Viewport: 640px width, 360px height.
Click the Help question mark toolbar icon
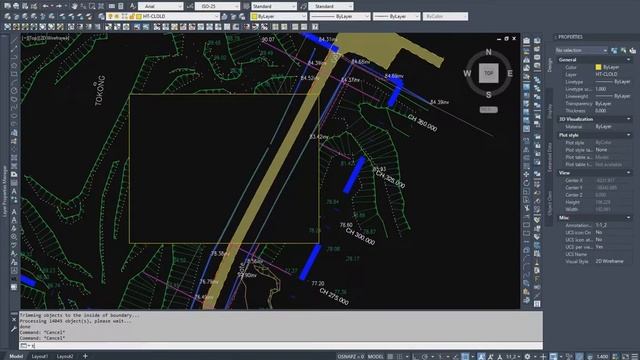pos(315,27)
